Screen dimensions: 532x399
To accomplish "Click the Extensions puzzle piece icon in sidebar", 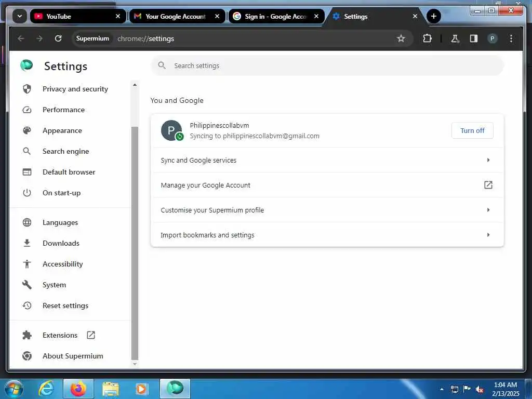I will pos(27,335).
